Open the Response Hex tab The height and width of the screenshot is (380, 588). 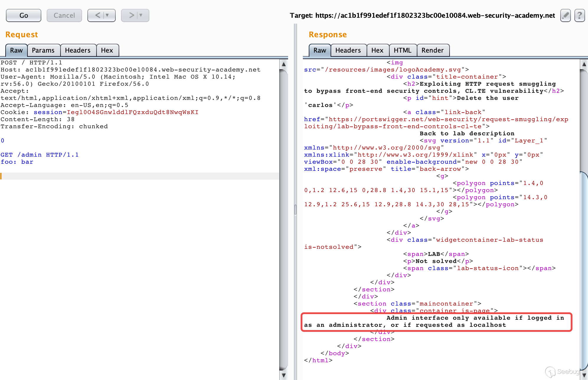click(x=377, y=50)
